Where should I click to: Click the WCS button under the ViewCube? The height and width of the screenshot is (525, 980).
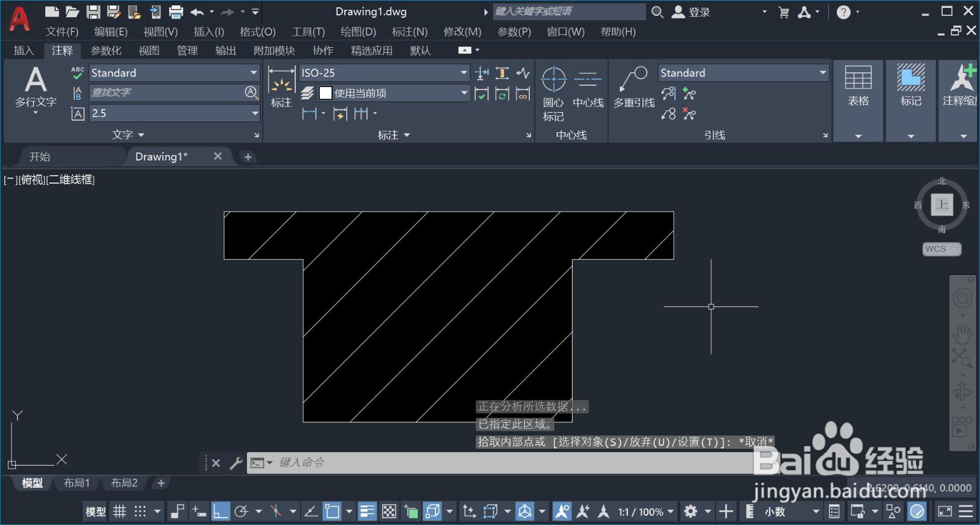[941, 249]
